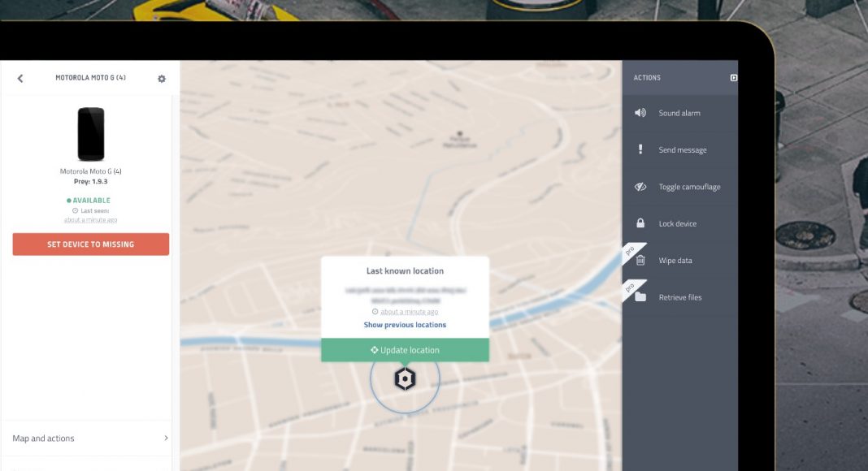Expand the Map and actions row chevron
The image size is (868, 471).
coord(166,438)
